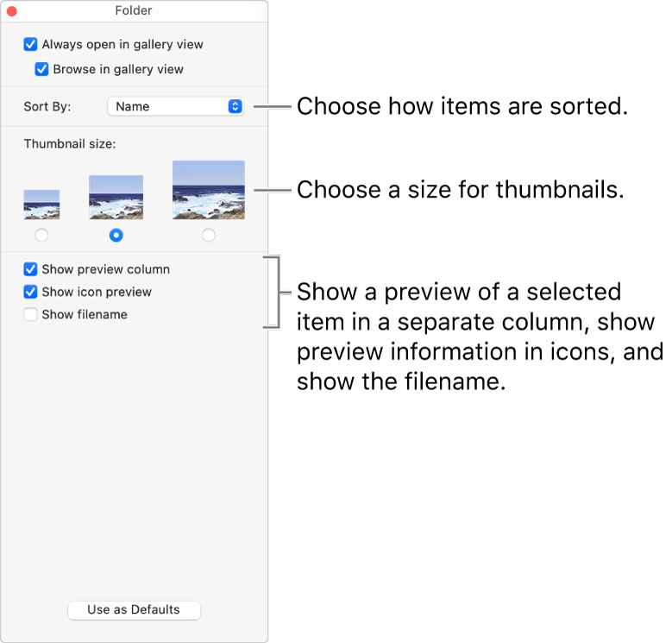Select the small thumbnail size radio button
Image resolution: width=672 pixels, height=643 pixels.
(x=41, y=235)
